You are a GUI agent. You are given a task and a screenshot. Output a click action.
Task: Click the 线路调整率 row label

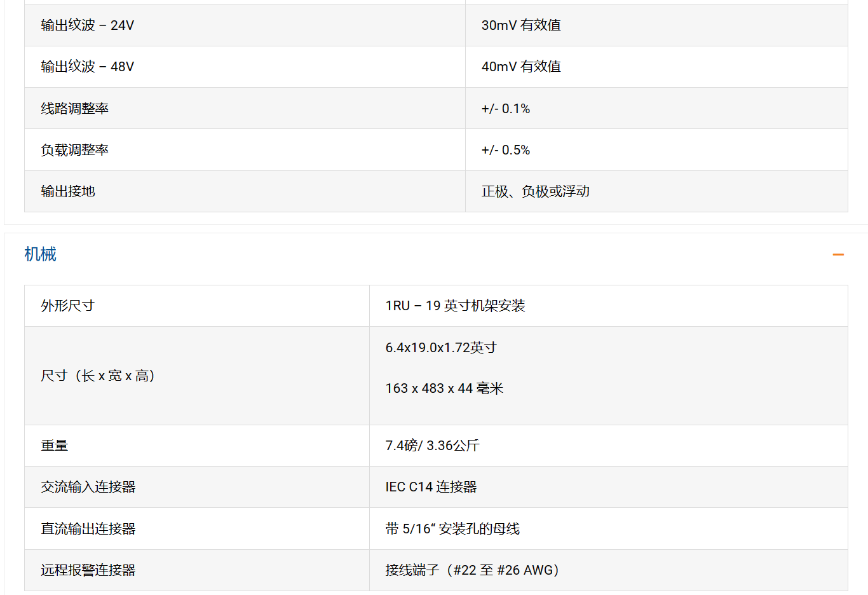75,109
